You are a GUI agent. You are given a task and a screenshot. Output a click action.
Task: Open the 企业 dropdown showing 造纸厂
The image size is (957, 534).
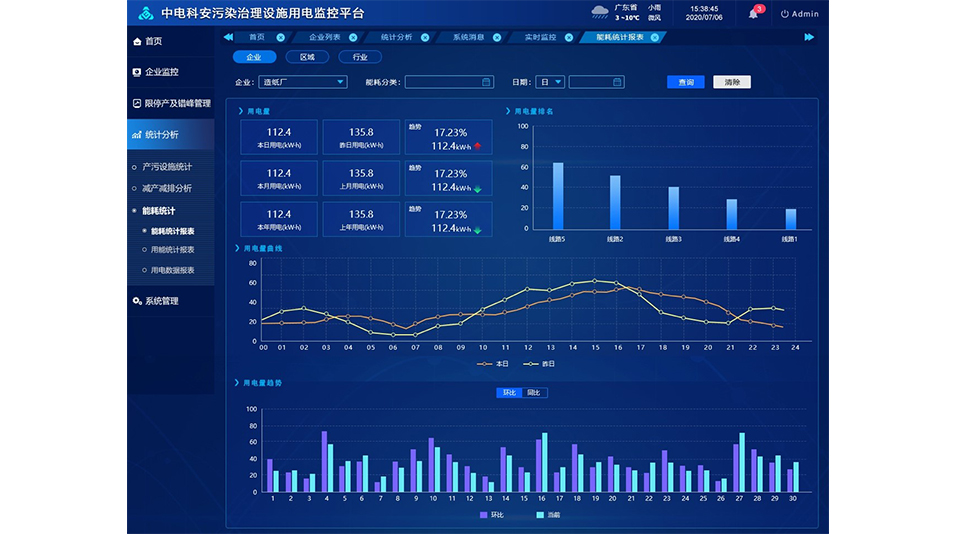click(303, 82)
